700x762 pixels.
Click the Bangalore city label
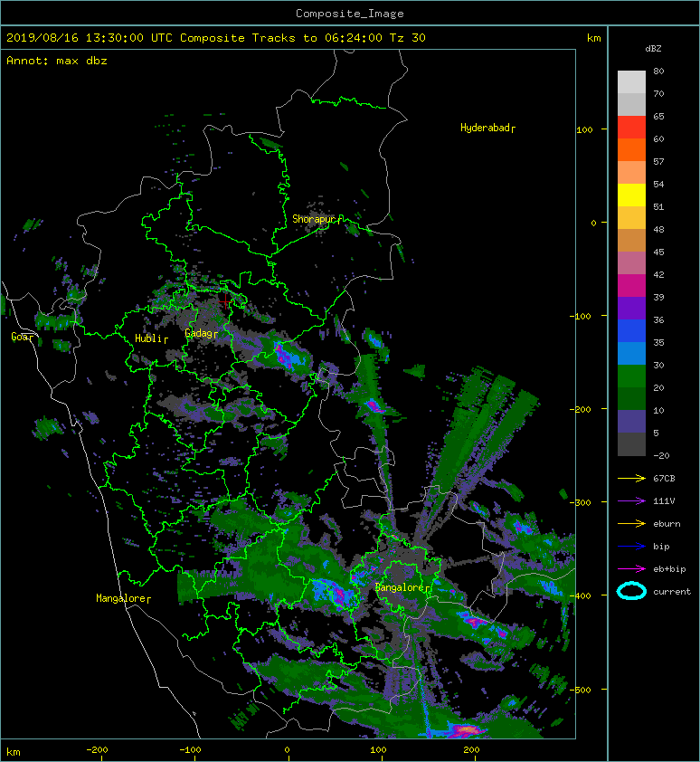pos(402,587)
